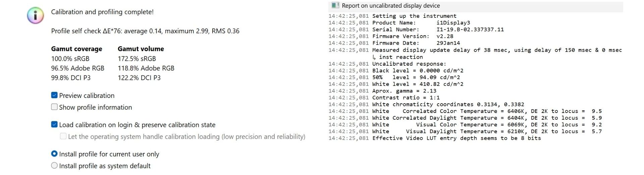The height and width of the screenshot is (175, 644).
Task: Click the Gamut coverage heading
Action: click(x=76, y=49)
